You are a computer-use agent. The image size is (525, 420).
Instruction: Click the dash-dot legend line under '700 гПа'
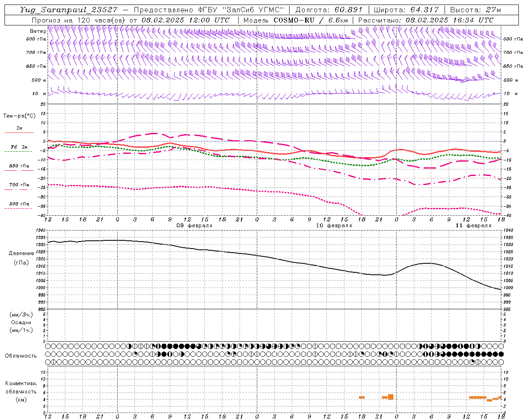pos(18,189)
